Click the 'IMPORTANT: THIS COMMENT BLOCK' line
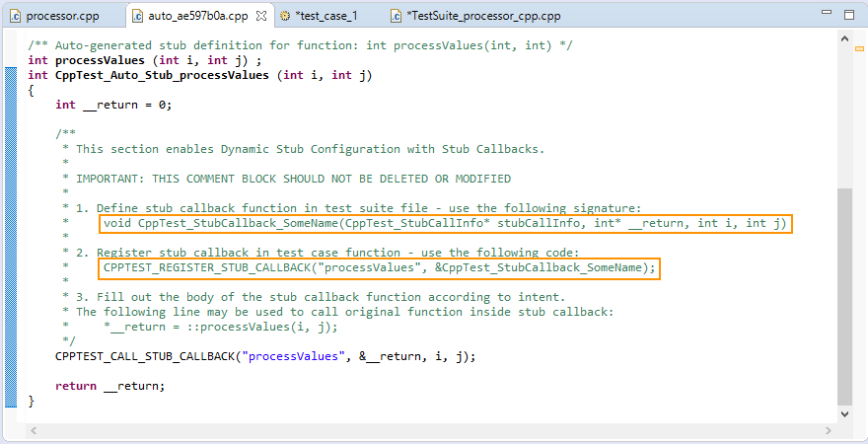Viewport: 868px width, 444px height. click(x=293, y=179)
